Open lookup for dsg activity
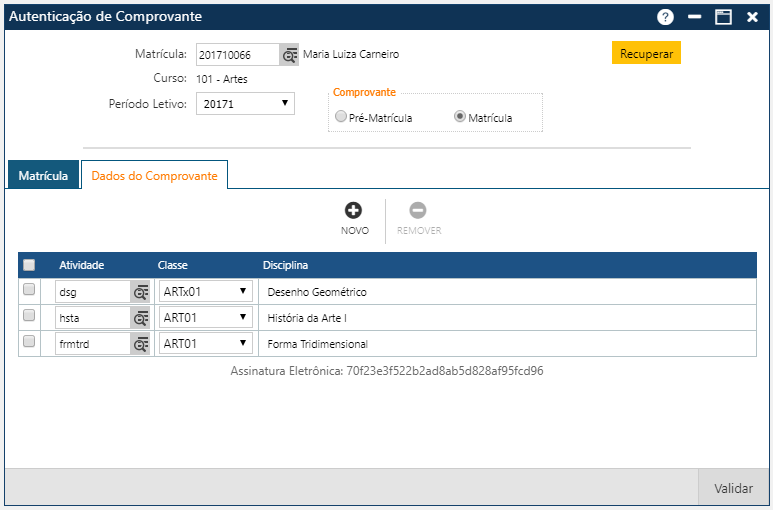Image resolution: width=773 pixels, height=510 pixels. 141,292
